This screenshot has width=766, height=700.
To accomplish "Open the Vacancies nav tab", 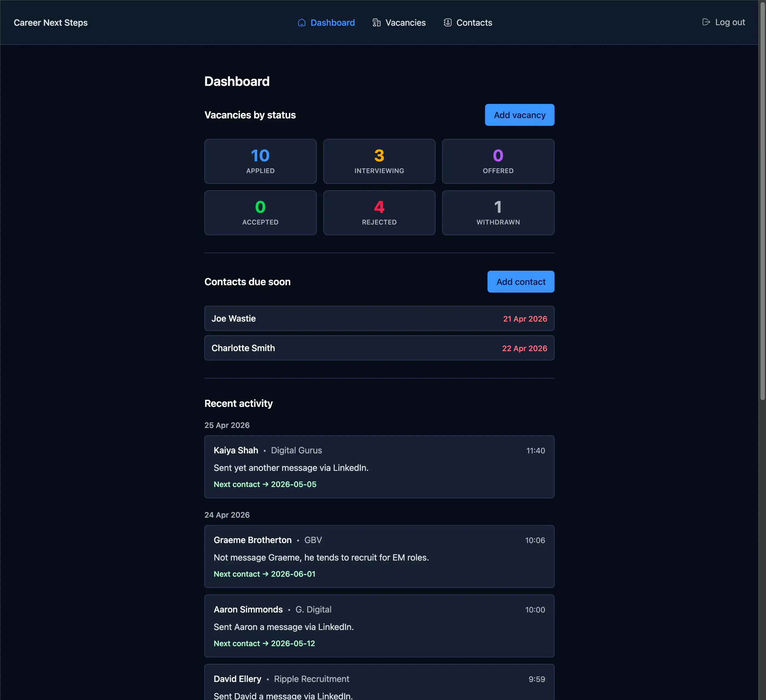I will coord(405,23).
